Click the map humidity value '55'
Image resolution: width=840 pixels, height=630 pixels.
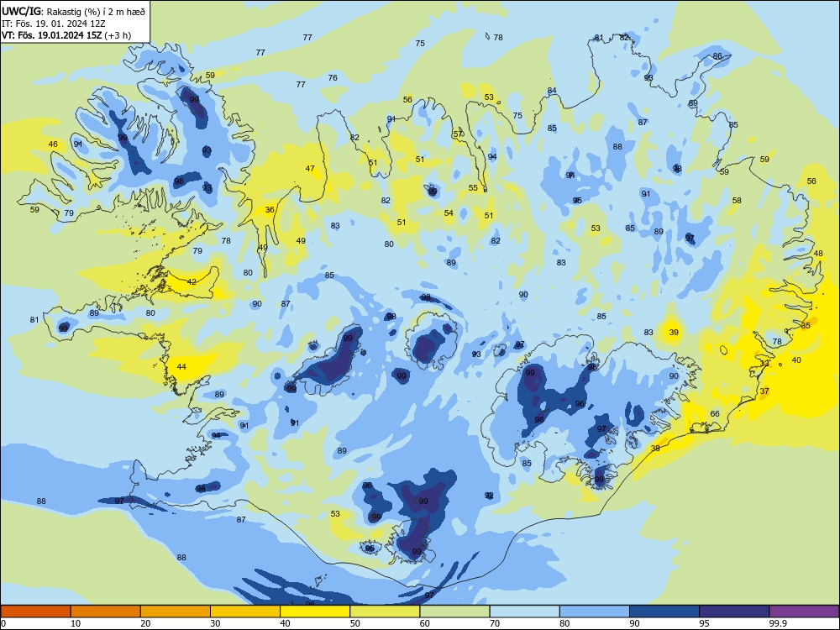(472, 188)
